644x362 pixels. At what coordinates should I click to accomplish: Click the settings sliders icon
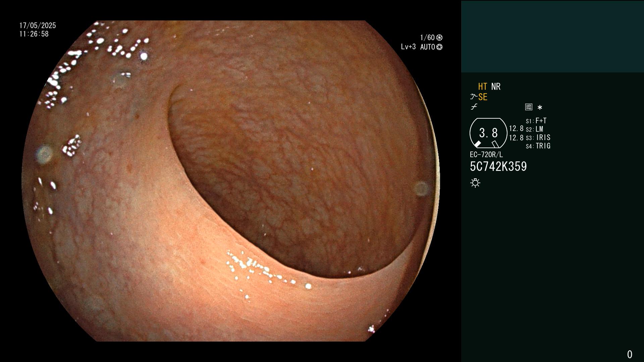coord(529,107)
